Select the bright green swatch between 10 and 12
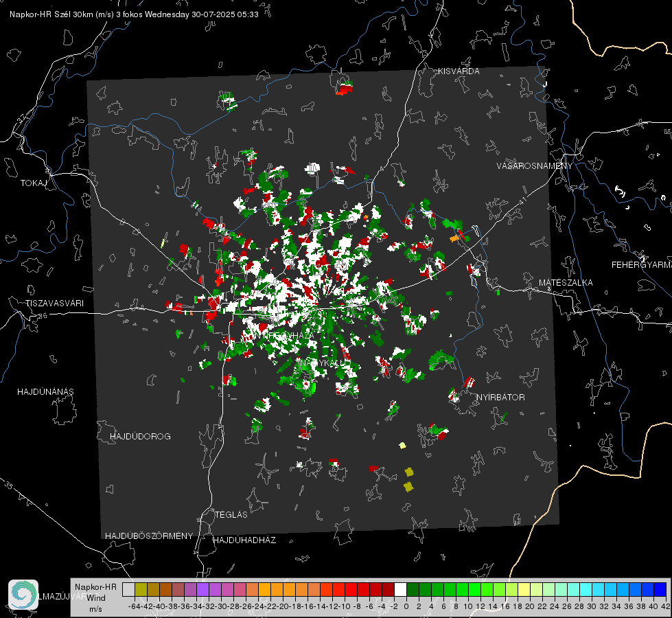The width and height of the screenshot is (672, 618). [x=474, y=589]
